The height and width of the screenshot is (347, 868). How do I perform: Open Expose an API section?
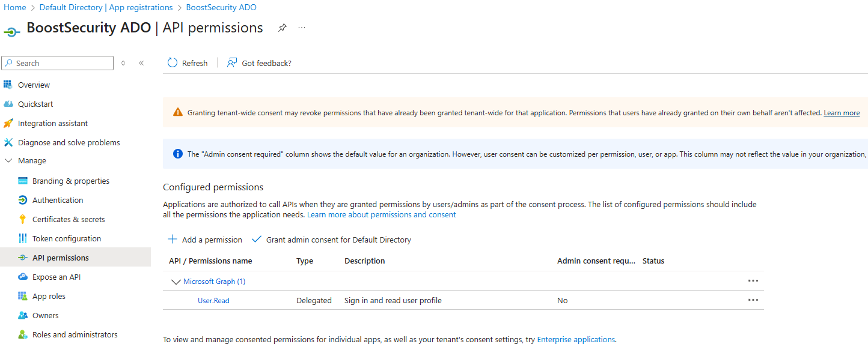(x=56, y=277)
